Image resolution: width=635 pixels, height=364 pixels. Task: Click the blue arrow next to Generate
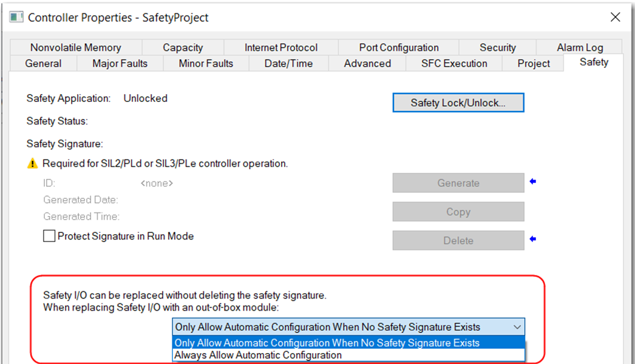[533, 182]
